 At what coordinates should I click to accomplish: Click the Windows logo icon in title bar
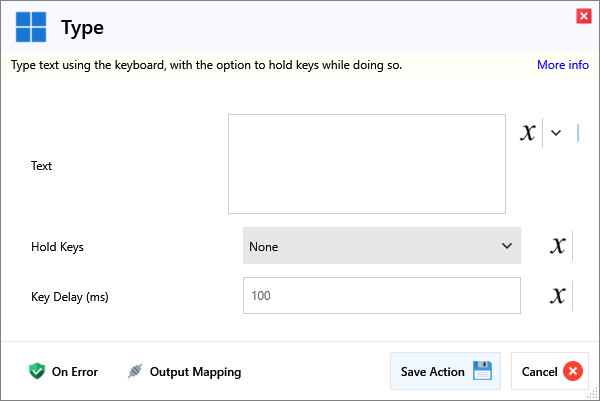30,27
